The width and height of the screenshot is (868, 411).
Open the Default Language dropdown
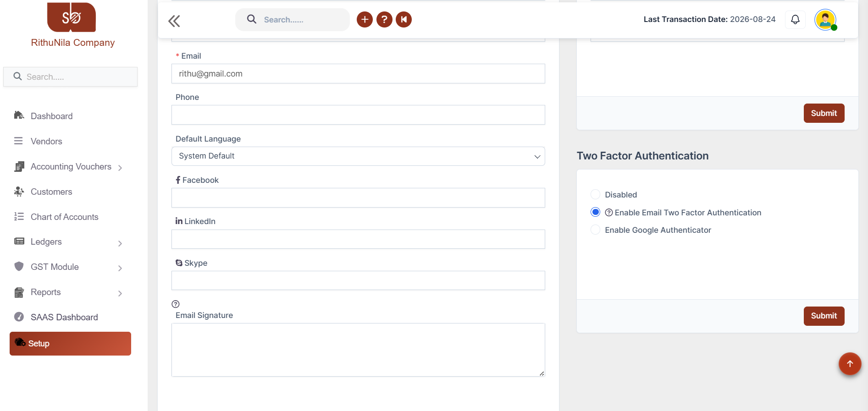[358, 156]
